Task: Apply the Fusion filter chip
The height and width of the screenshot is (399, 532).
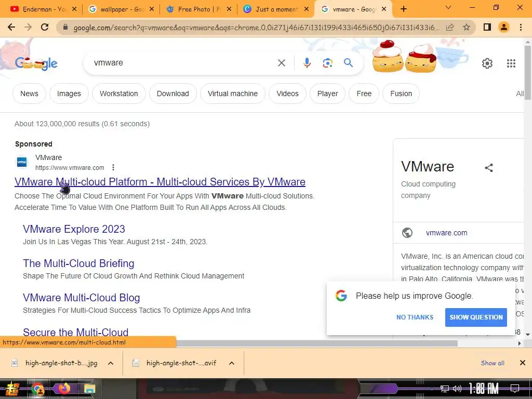Action: tap(401, 94)
